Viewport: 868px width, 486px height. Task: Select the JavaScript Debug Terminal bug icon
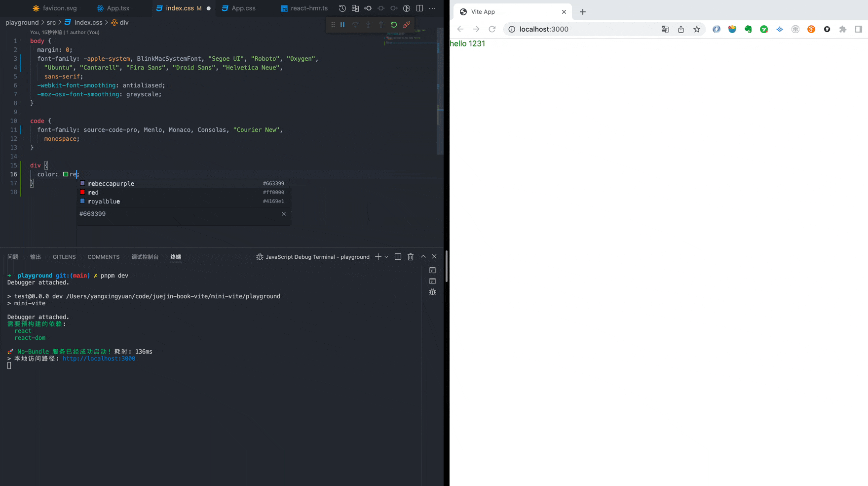pos(260,257)
